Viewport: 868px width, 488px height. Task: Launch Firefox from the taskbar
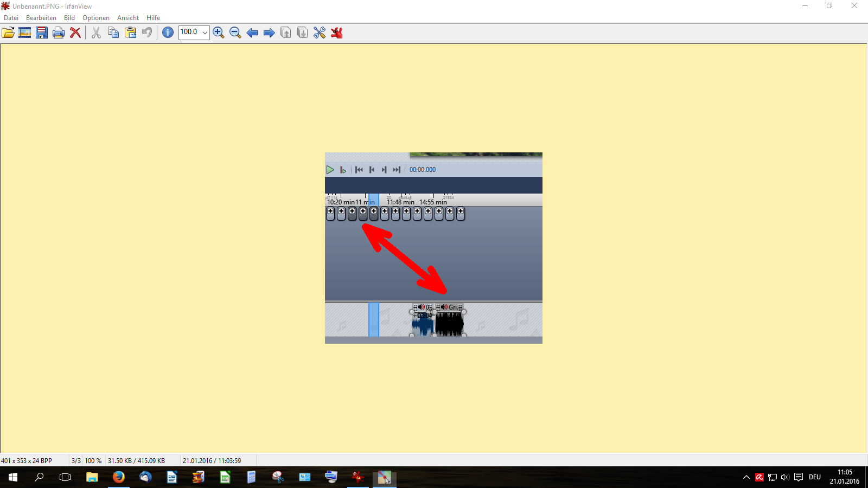coord(118,477)
